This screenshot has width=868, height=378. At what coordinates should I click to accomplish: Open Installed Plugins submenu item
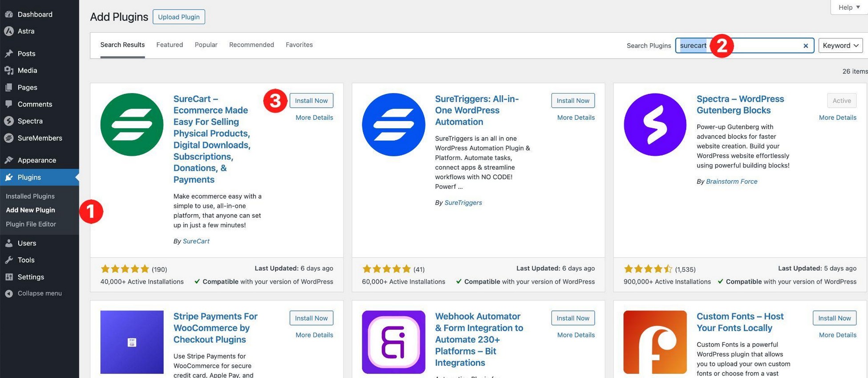coord(30,196)
